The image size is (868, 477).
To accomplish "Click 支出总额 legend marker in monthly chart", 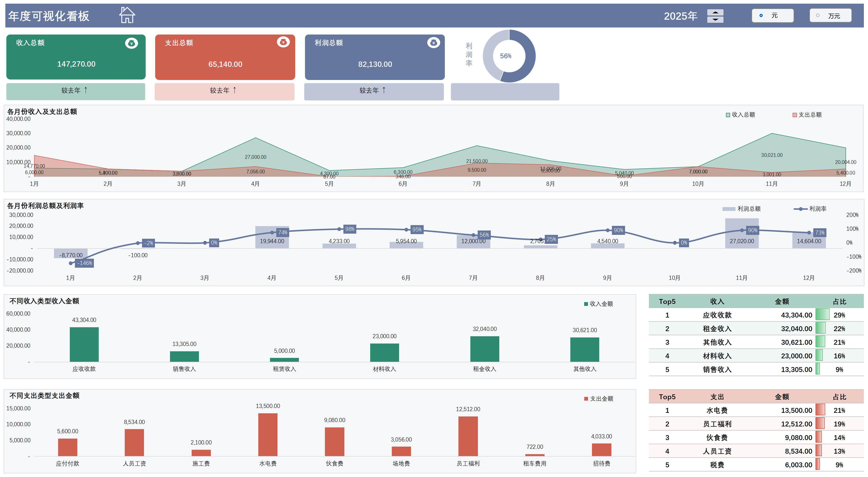I will (x=795, y=115).
